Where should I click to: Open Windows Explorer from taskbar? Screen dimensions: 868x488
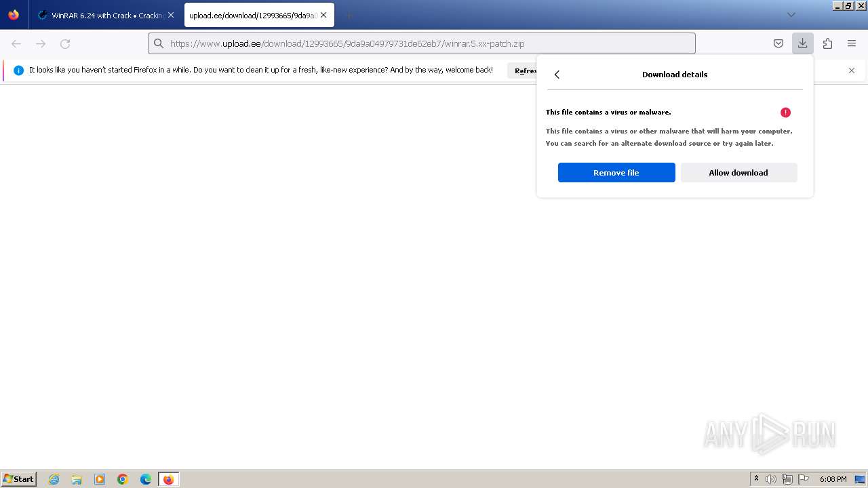[x=77, y=479]
